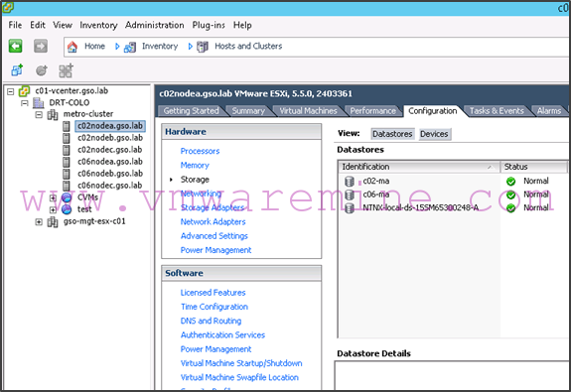Switch to the Alarms tab
The width and height of the screenshot is (571, 392).
(x=549, y=111)
